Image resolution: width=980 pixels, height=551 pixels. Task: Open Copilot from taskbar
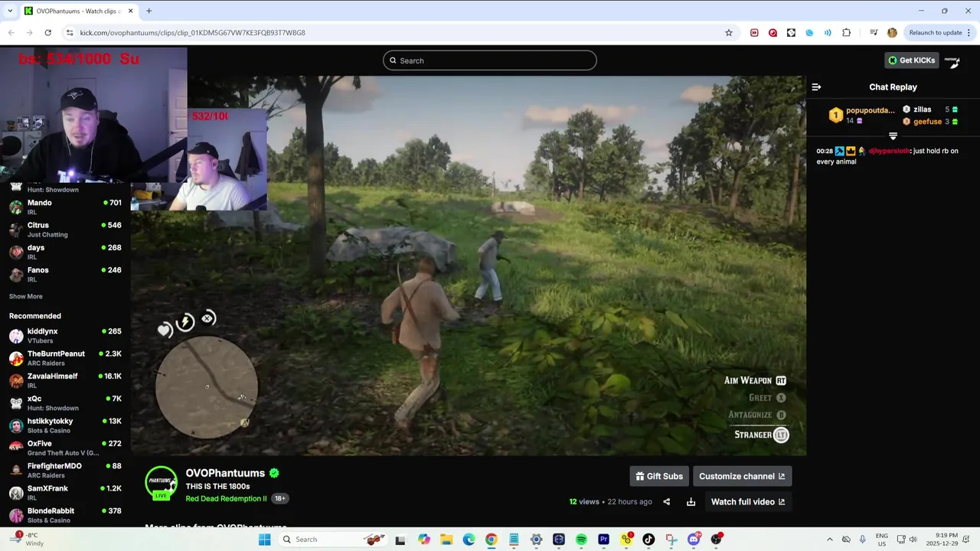(424, 540)
